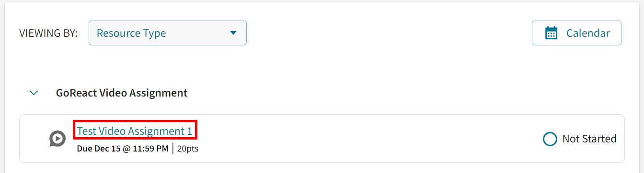Click the Not Started status label
644x173 pixels.
click(589, 139)
